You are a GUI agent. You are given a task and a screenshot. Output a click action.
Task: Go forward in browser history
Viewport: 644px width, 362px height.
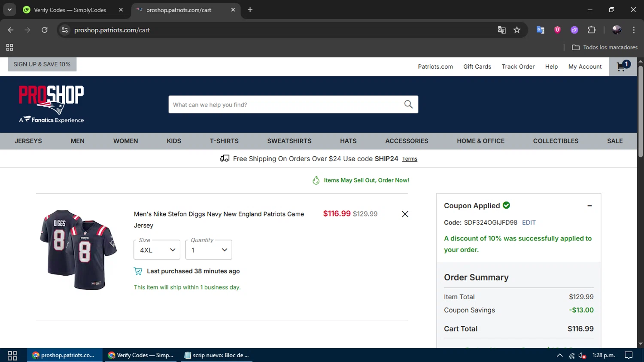pos(27,30)
